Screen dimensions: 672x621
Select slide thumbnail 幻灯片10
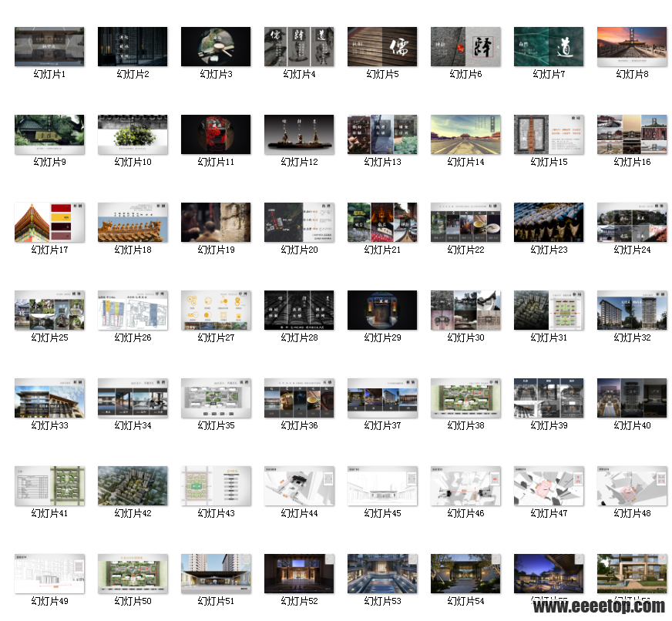pyautogui.click(x=133, y=135)
